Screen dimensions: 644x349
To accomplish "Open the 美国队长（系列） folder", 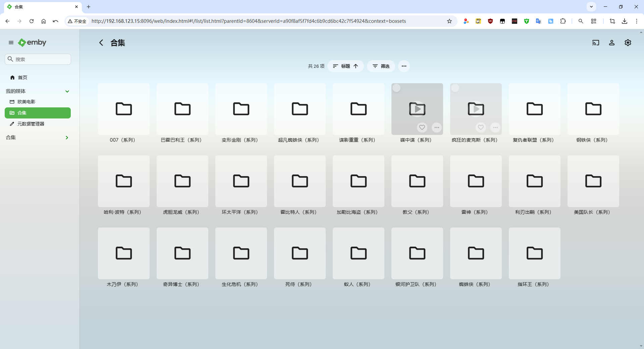I will click(593, 181).
